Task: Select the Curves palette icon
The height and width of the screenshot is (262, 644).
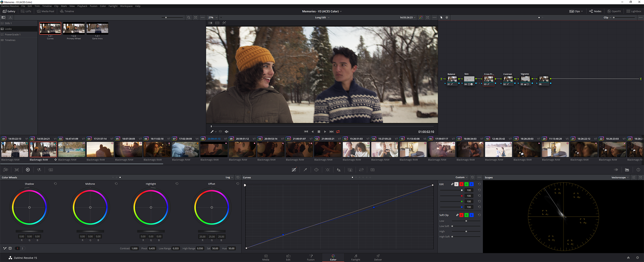Action: pyautogui.click(x=294, y=170)
